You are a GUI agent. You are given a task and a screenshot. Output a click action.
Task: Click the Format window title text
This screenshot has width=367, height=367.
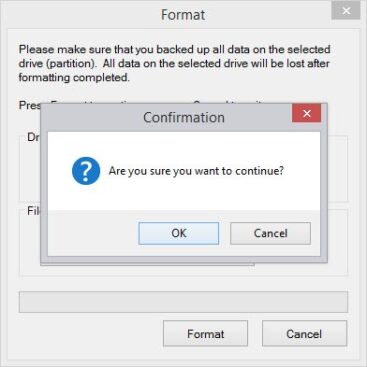point(183,15)
